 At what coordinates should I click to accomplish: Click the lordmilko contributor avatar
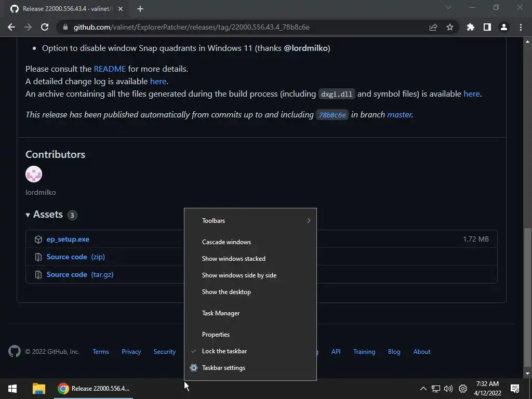(34, 174)
